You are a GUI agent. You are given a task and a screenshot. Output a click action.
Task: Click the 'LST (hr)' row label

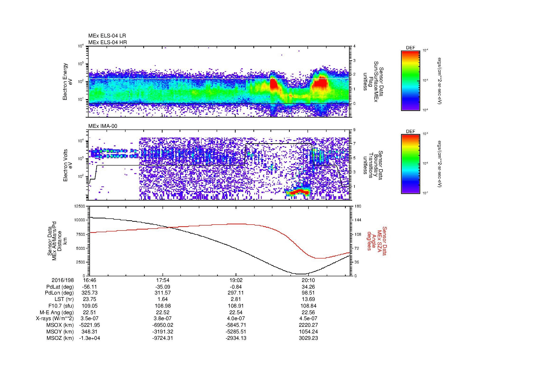pos(64,300)
